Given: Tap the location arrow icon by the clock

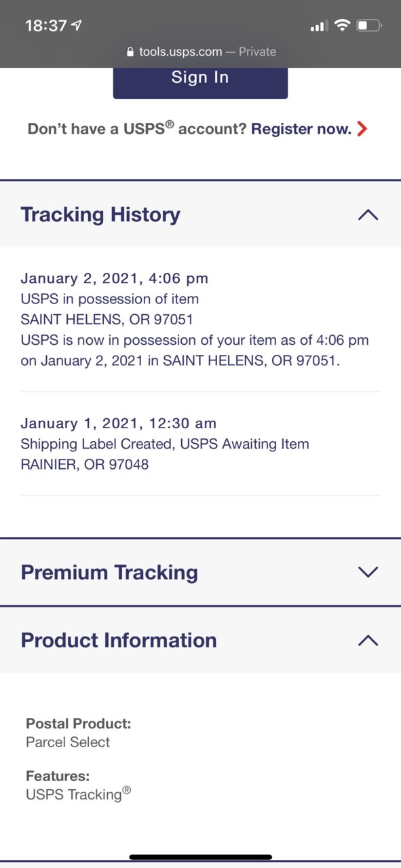Looking at the screenshot, I should 76,26.
